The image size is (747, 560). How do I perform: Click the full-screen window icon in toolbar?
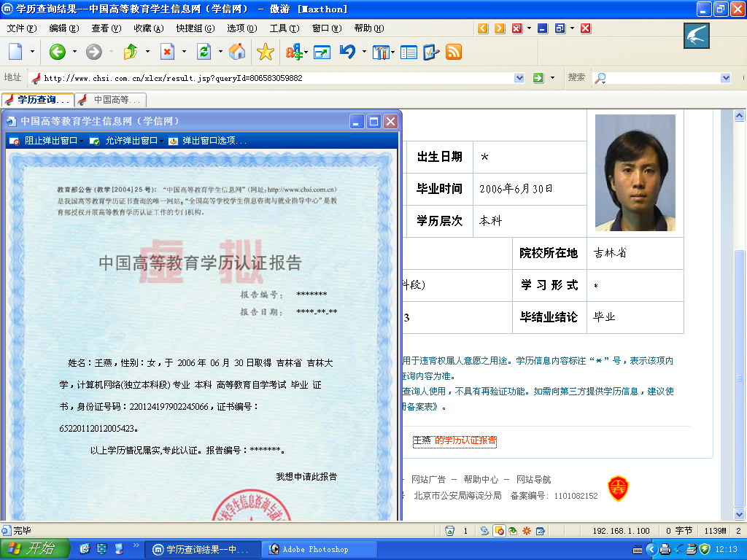pos(322,52)
